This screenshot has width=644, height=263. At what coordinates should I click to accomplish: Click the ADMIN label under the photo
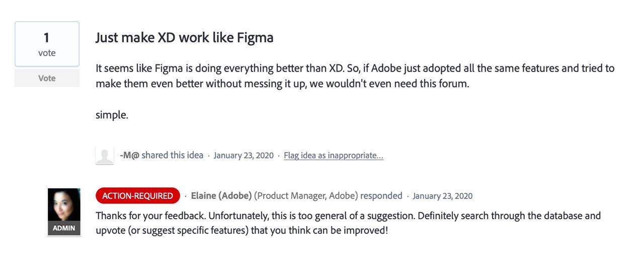(64, 228)
